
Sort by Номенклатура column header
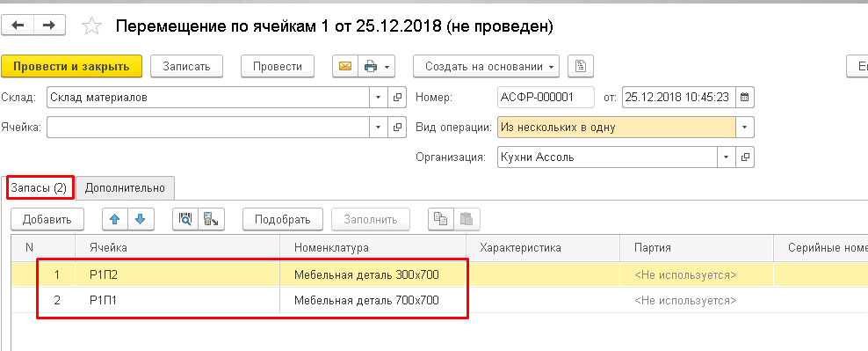click(373, 247)
